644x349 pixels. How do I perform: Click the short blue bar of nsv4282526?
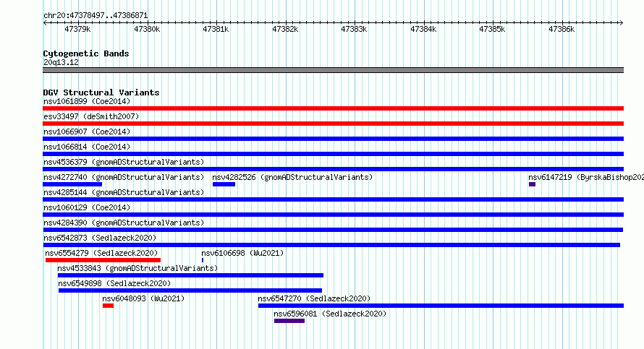[x=224, y=184]
